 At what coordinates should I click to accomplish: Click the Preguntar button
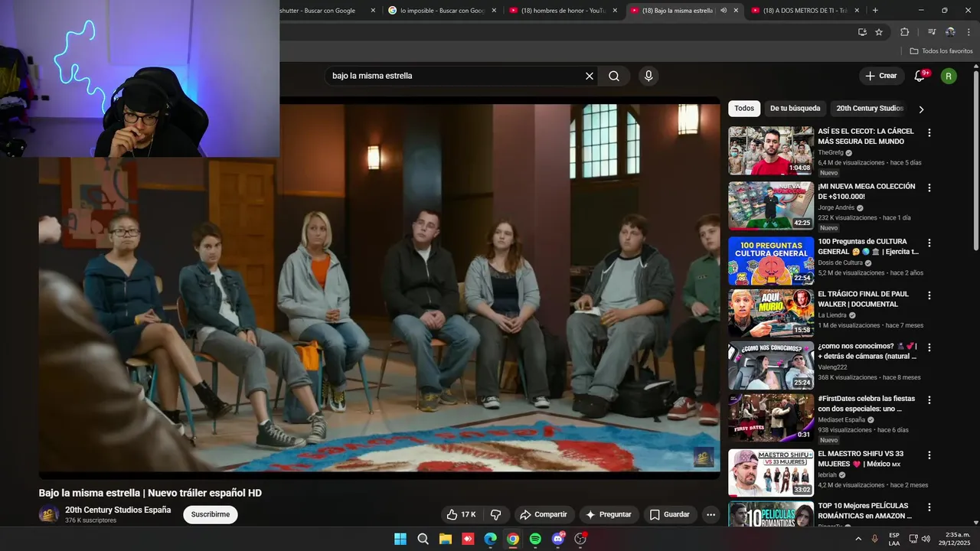609,514
